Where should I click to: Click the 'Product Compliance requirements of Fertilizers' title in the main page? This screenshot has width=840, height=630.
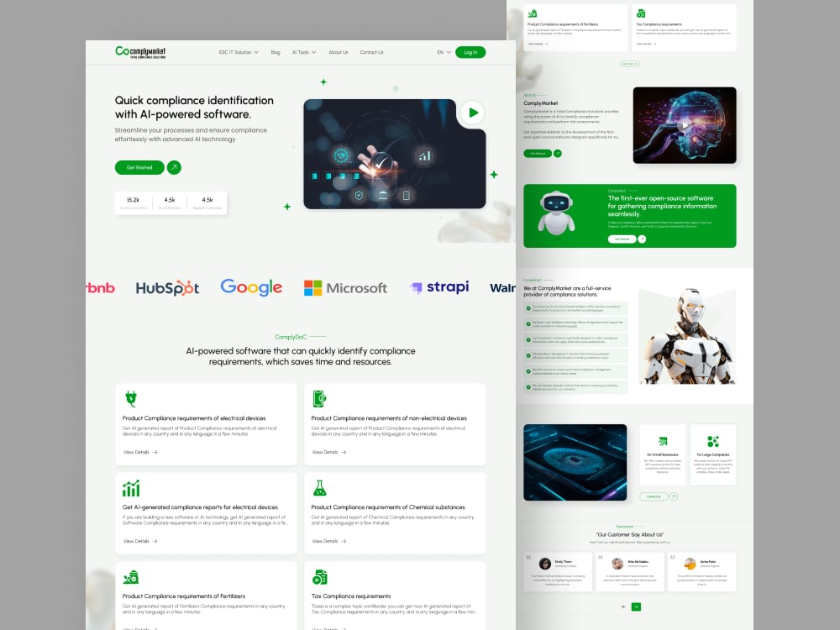tap(184, 596)
